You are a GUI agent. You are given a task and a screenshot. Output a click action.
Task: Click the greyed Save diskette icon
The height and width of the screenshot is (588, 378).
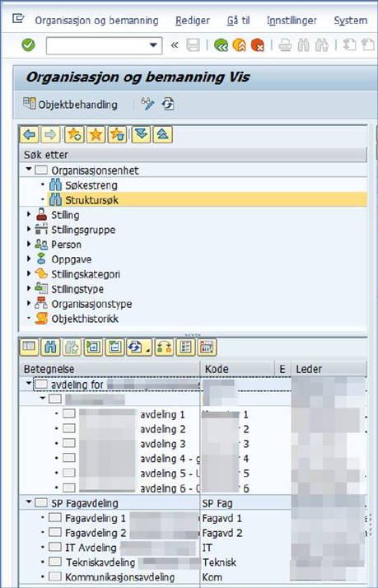pyautogui.click(x=194, y=45)
